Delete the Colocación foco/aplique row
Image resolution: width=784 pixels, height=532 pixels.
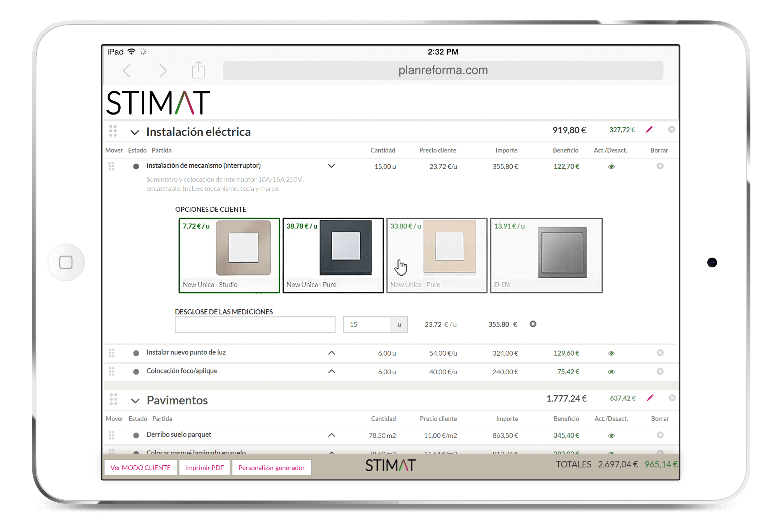click(x=660, y=372)
